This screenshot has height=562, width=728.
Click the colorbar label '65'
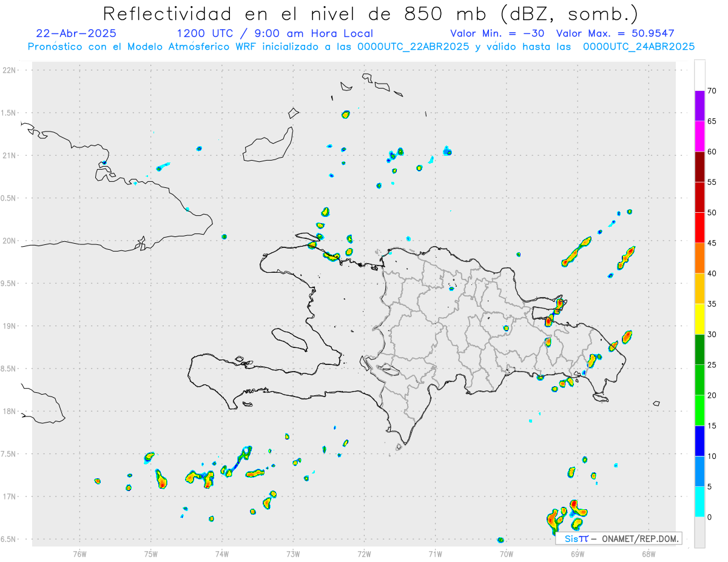pos(712,121)
